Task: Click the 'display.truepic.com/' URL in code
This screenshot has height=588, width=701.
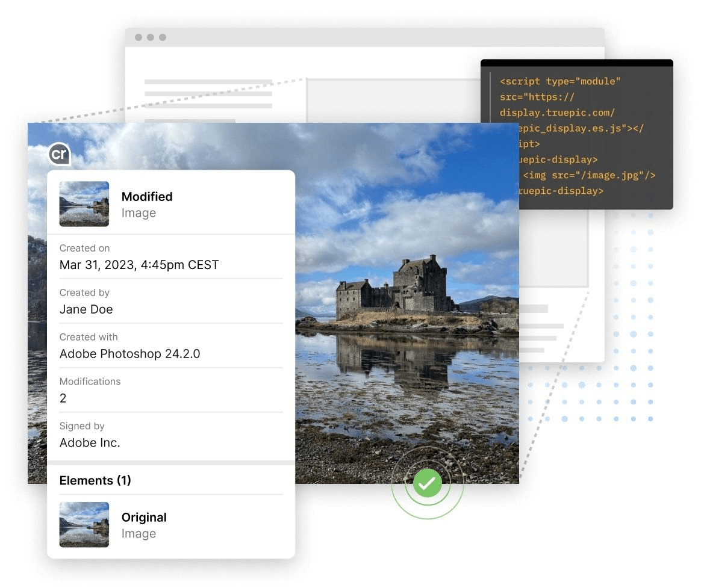Action: coord(557,113)
